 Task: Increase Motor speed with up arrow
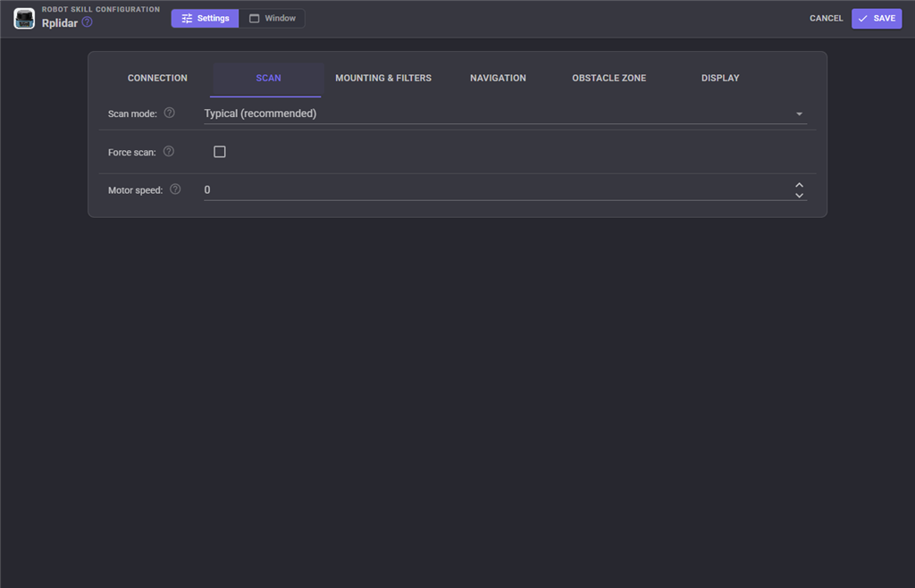click(x=800, y=185)
